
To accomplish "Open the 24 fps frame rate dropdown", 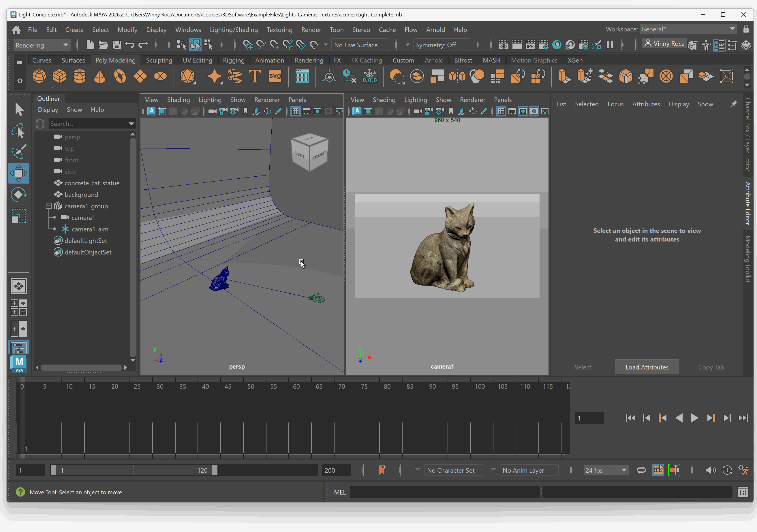I will tap(606, 470).
